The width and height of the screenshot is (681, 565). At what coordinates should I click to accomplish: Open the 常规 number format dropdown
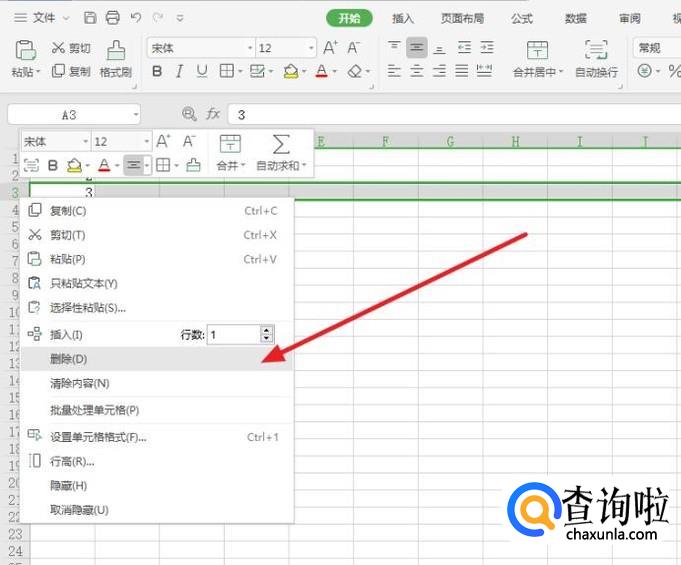click(x=657, y=48)
